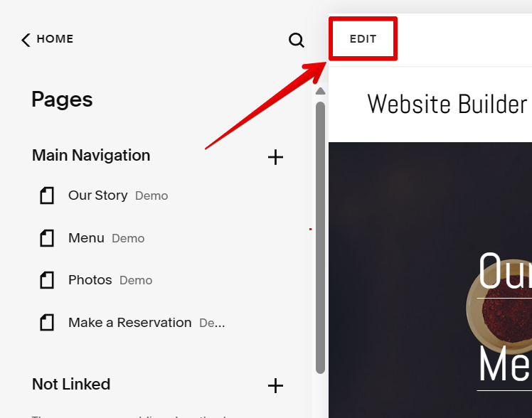Click the page icon beside Menu
Image resolution: width=532 pixels, height=418 pixels.
tap(47, 238)
